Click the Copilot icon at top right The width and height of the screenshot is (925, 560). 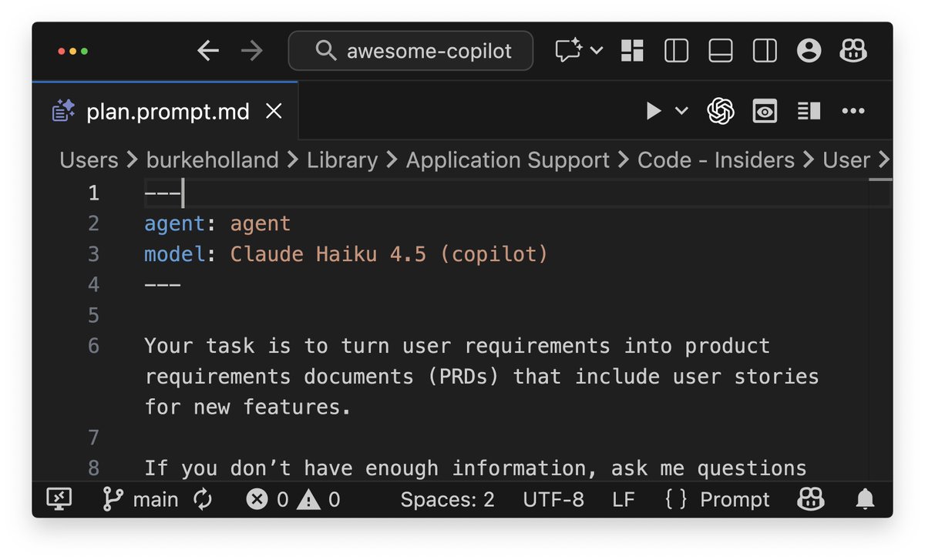(x=853, y=52)
